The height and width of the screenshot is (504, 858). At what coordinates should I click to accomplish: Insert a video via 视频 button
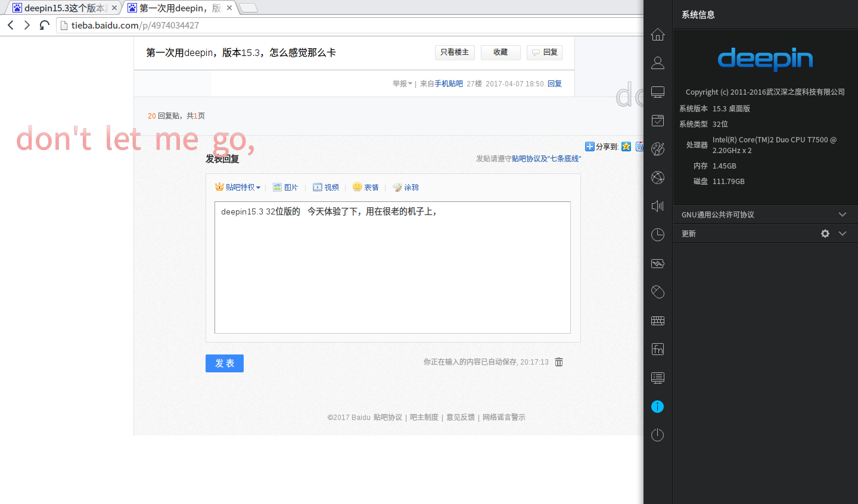(x=326, y=187)
